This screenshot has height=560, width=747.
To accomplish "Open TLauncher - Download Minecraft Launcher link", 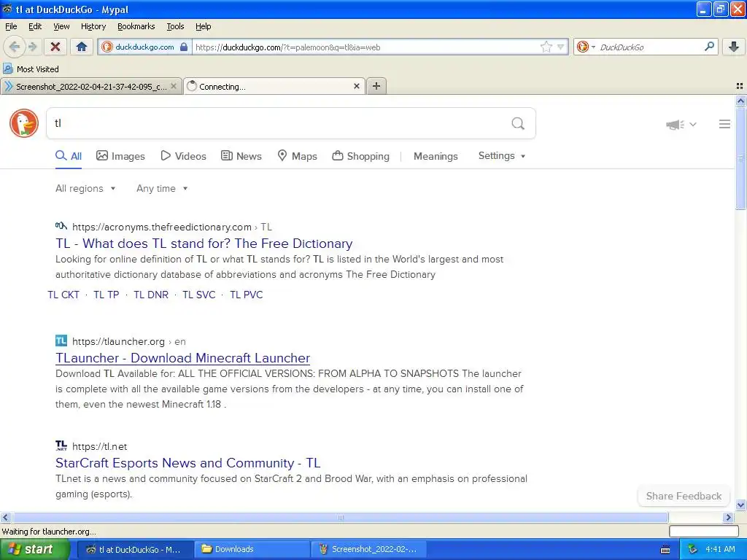I will click(183, 358).
